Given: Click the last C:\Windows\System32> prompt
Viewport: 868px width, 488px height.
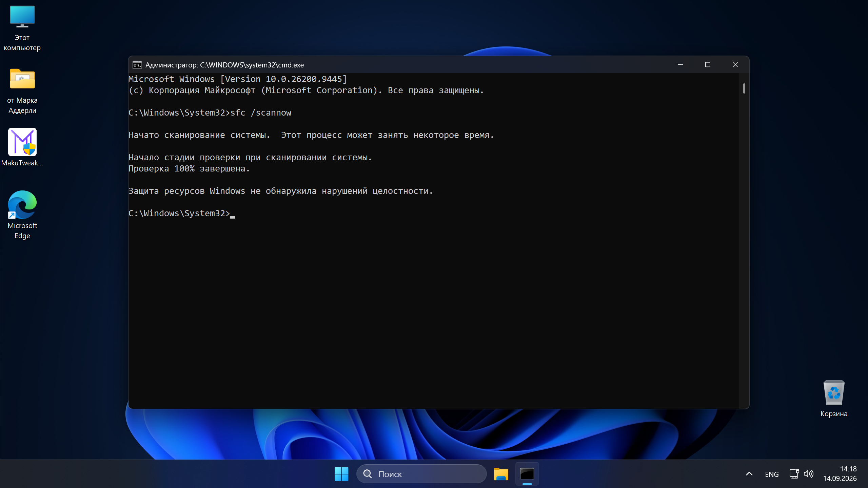Looking at the screenshot, I should click(x=179, y=213).
